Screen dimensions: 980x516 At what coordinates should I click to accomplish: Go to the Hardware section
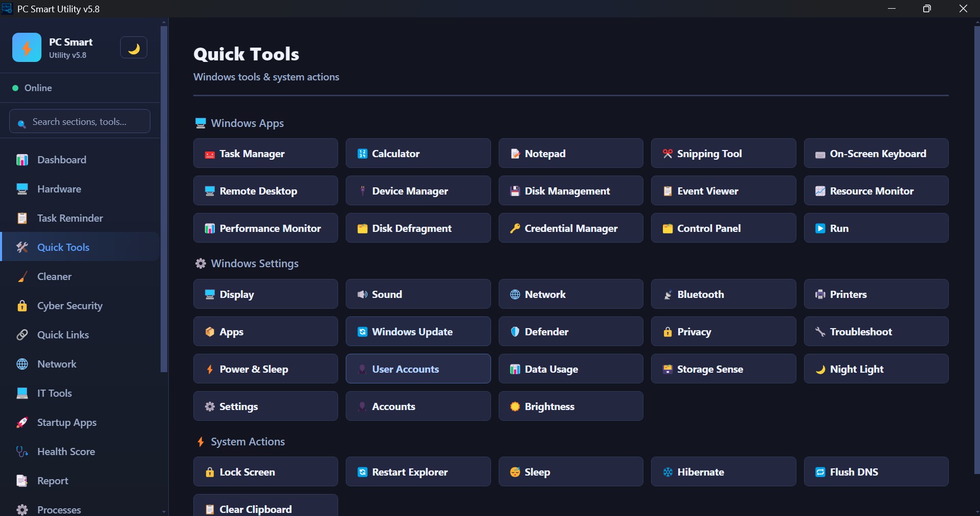tap(80, 189)
